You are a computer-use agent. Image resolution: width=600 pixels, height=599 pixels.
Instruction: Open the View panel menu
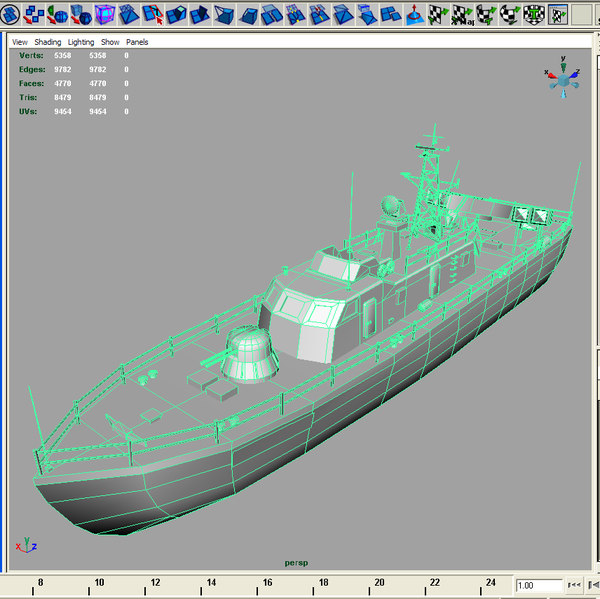click(x=19, y=43)
